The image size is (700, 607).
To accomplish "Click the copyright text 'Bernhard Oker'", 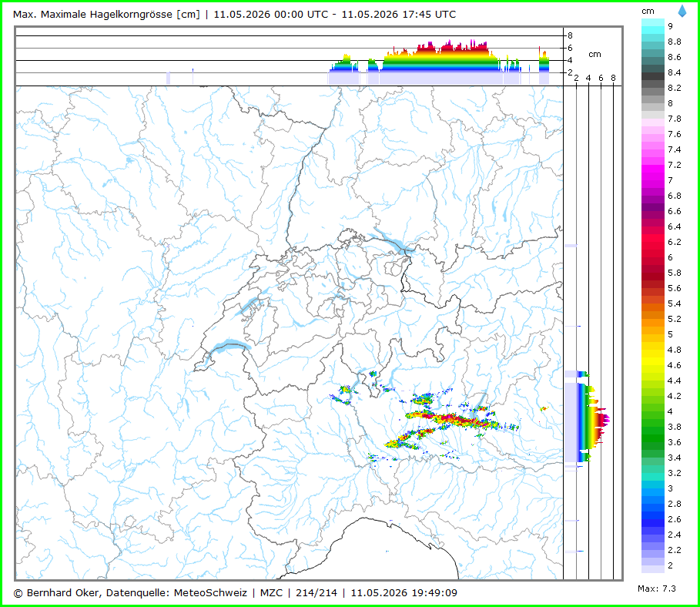I will pos(63,592).
